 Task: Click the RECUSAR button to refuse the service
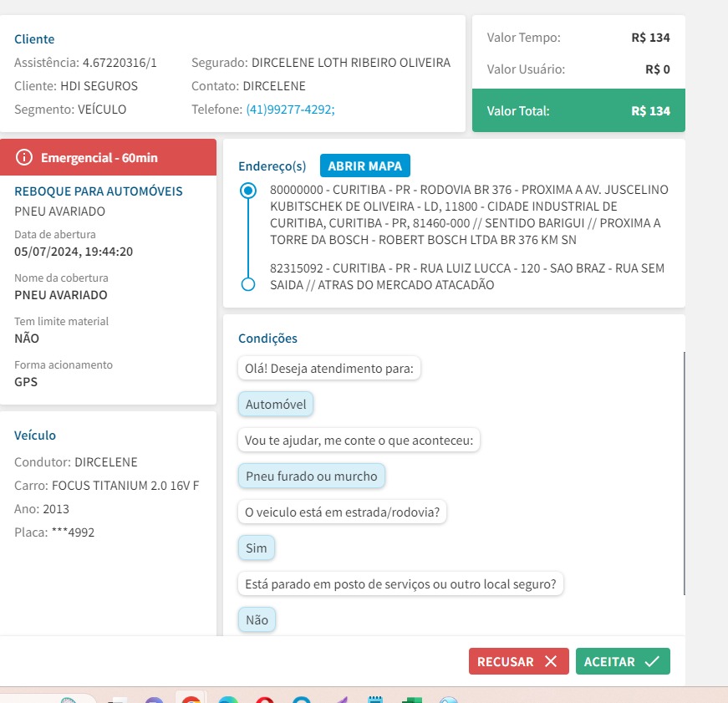click(x=518, y=661)
